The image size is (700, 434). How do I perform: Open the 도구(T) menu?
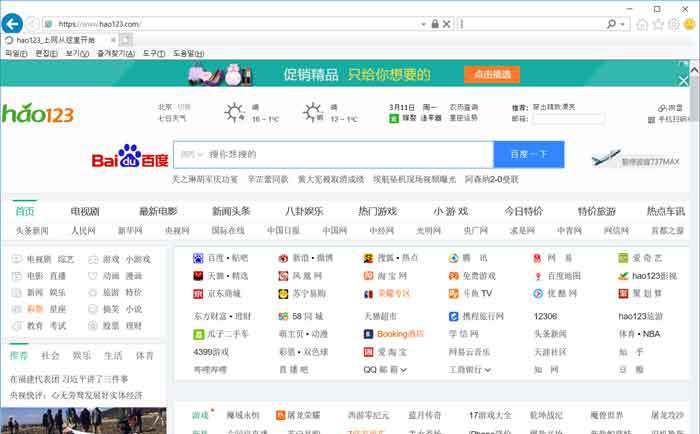(154, 53)
